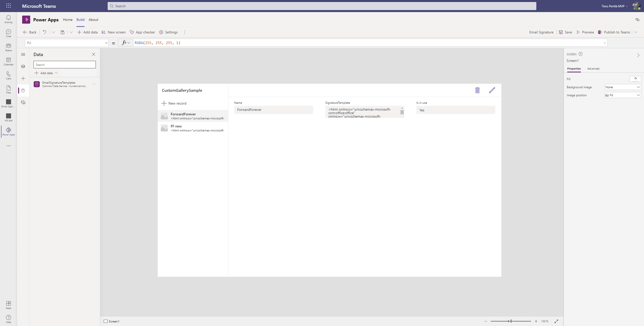Click Publish to Teams button
Viewport: 644px width, 326px height.
click(x=614, y=32)
